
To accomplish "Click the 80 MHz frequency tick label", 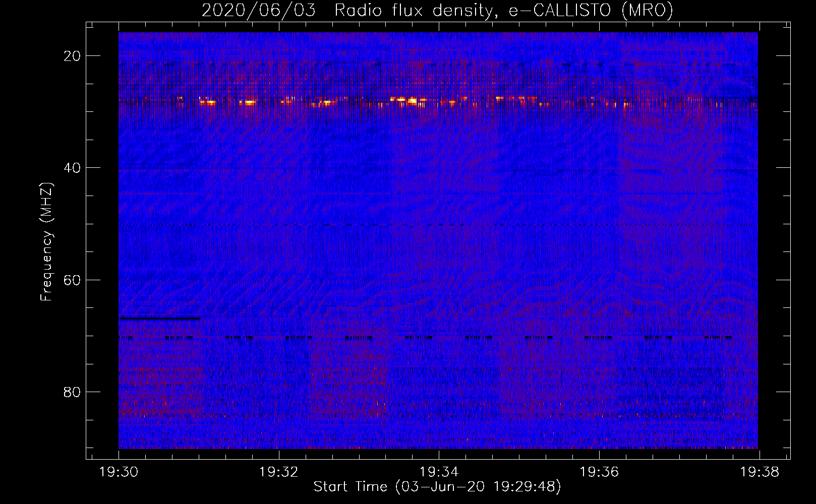I will 71,392.
